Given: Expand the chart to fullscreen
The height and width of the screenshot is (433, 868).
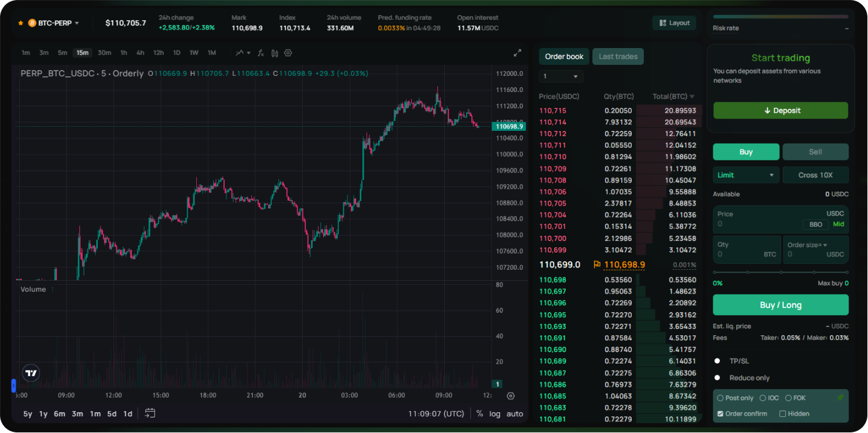Looking at the screenshot, I should [517, 53].
